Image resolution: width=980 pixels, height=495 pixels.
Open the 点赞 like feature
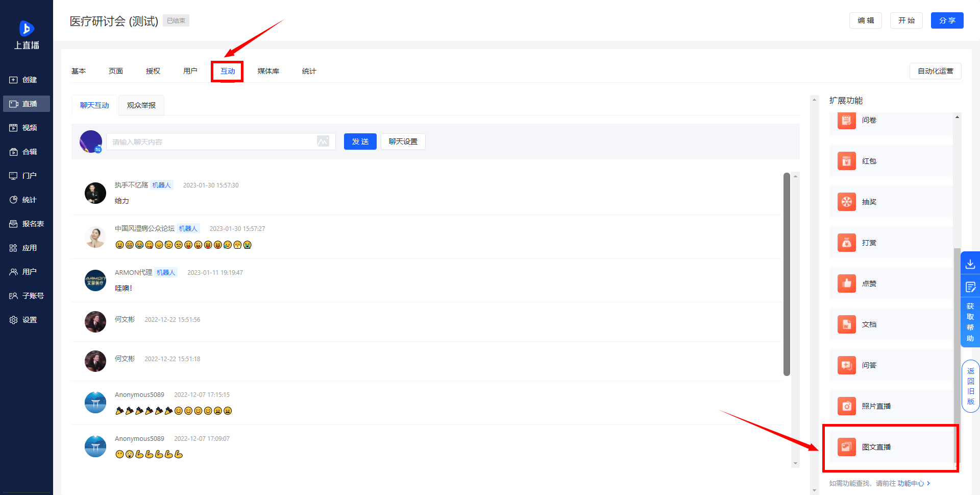(891, 284)
